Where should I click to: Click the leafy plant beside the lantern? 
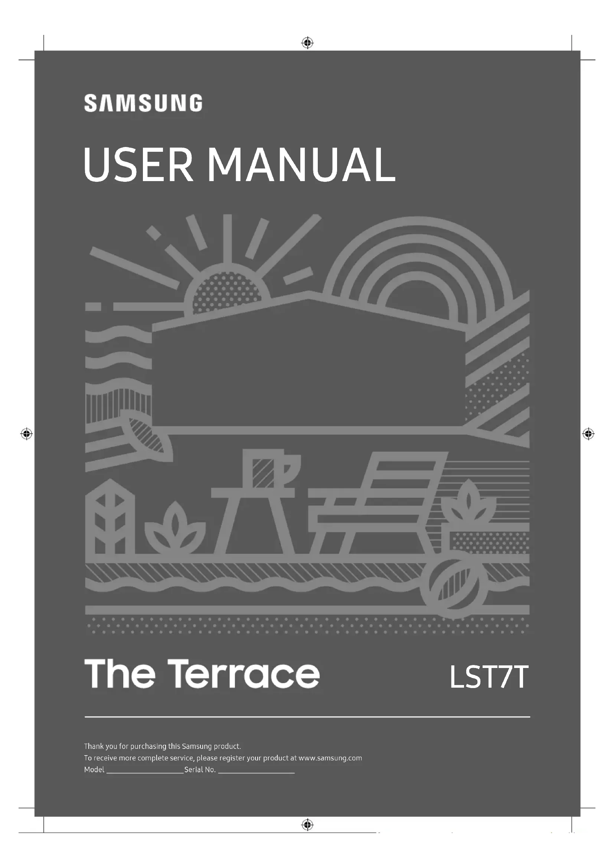coord(175,528)
